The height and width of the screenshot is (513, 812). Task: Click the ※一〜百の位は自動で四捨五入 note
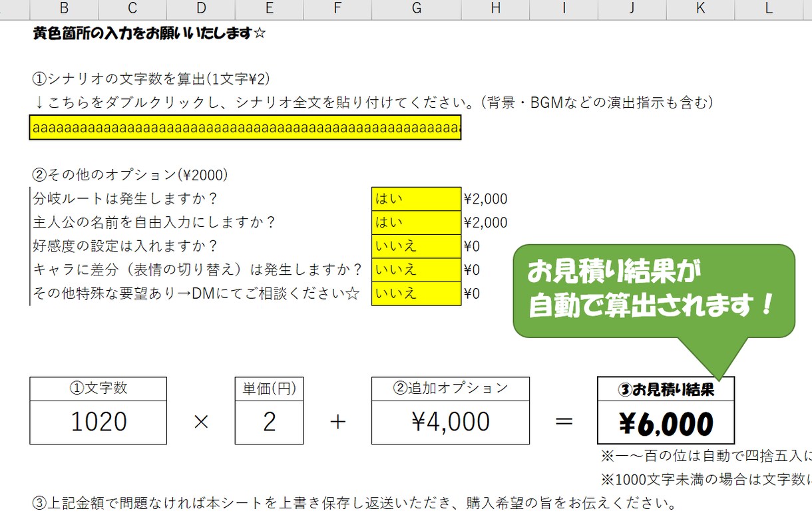coord(706,456)
